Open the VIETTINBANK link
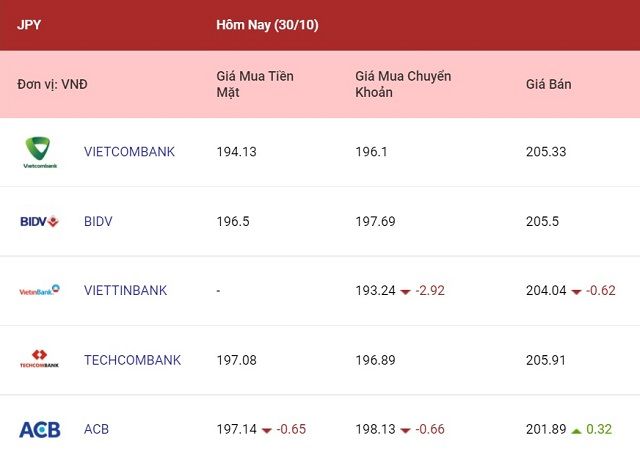 (x=125, y=290)
